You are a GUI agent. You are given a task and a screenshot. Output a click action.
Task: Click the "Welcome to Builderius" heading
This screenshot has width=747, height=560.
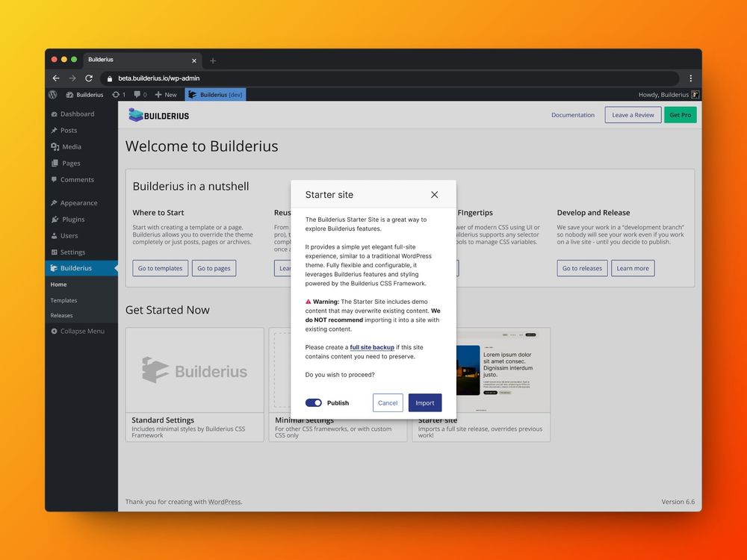(202, 146)
